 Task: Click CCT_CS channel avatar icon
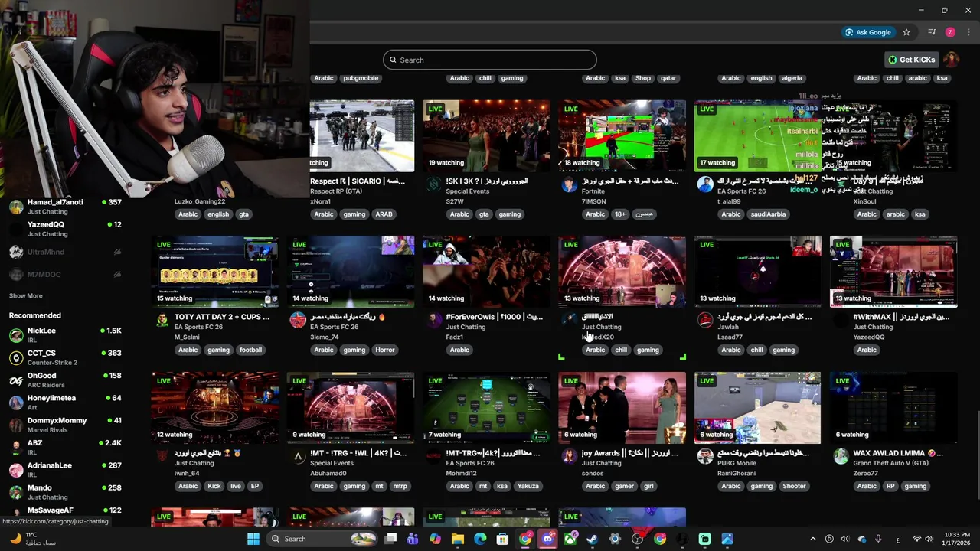point(16,357)
